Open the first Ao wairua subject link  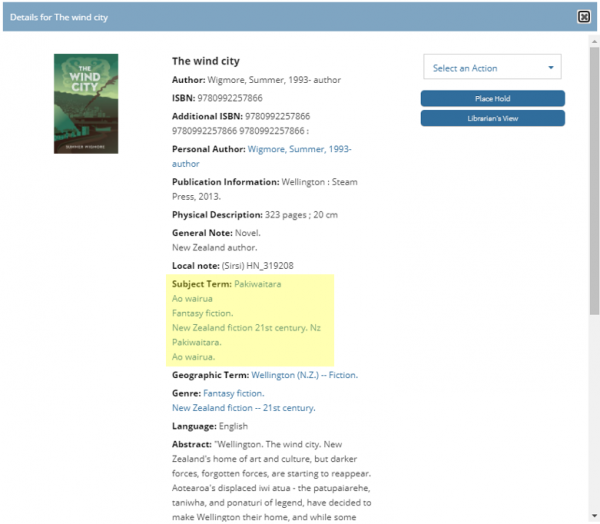192,299
